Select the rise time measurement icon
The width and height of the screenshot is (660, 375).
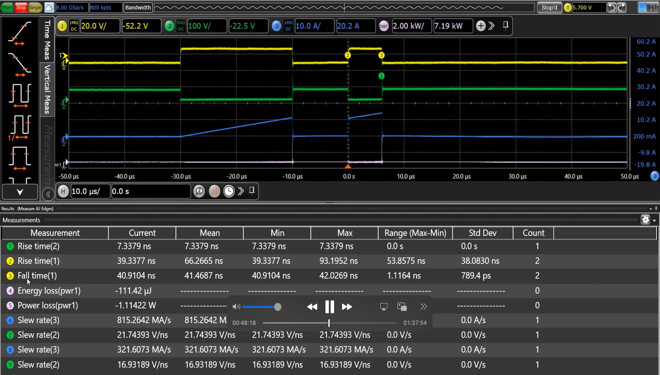(x=19, y=33)
